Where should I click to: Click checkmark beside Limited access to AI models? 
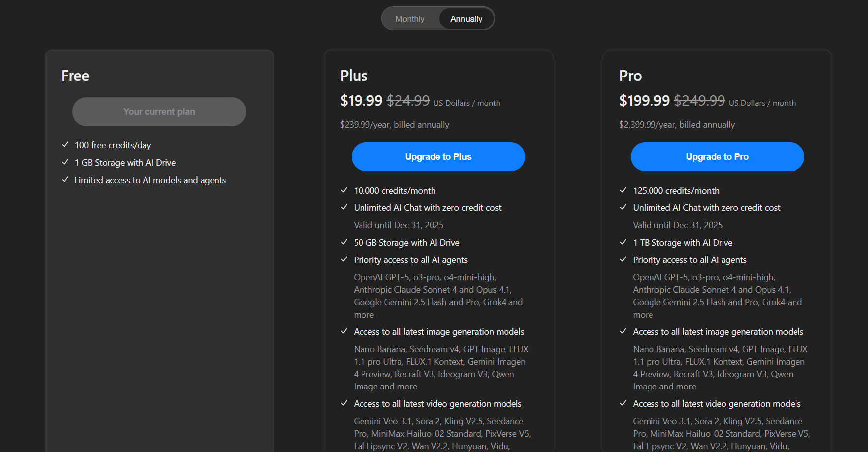[x=65, y=180]
